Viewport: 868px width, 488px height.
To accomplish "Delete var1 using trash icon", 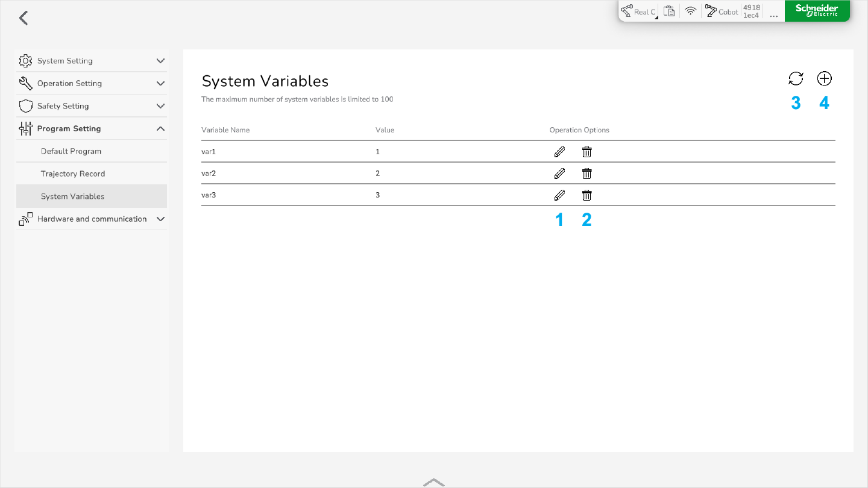I will pos(587,152).
